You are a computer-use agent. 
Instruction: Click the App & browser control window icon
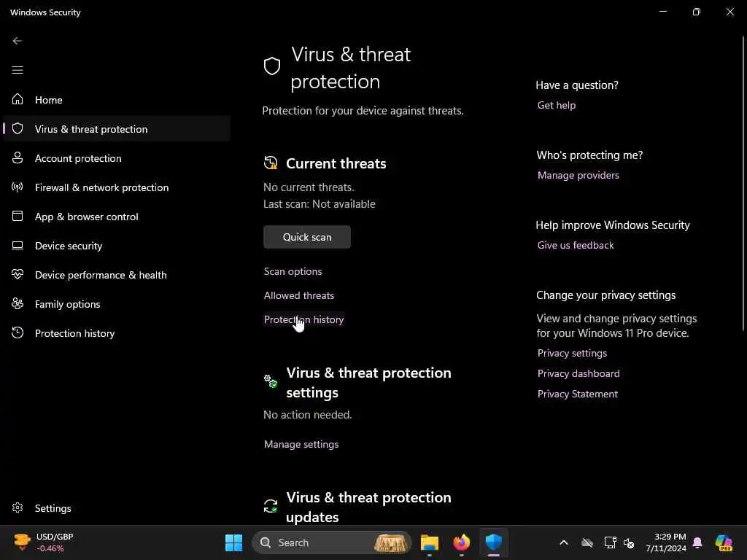pos(18,216)
